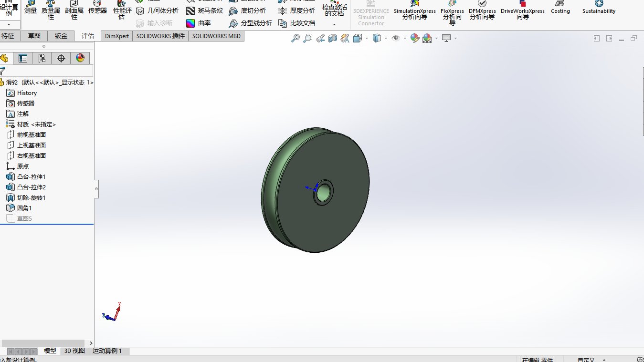Switch to the 草图 (Sketch) tab
Image resolution: width=644 pixels, height=362 pixels.
tap(34, 36)
